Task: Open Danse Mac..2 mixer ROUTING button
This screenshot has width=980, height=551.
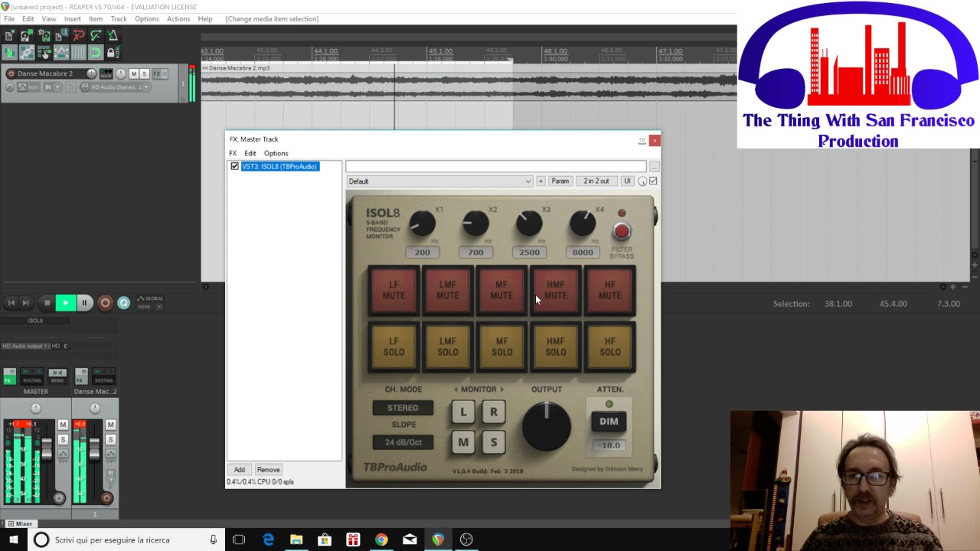Action: [103, 376]
